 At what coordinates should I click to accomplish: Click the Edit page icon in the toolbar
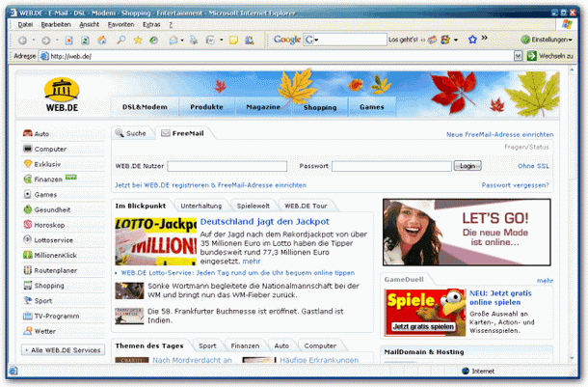pyautogui.click(x=210, y=40)
